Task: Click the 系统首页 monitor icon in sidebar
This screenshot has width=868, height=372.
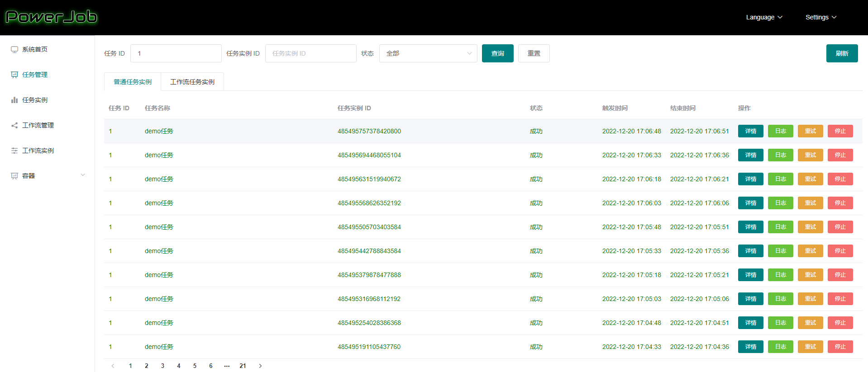Action: coord(14,49)
